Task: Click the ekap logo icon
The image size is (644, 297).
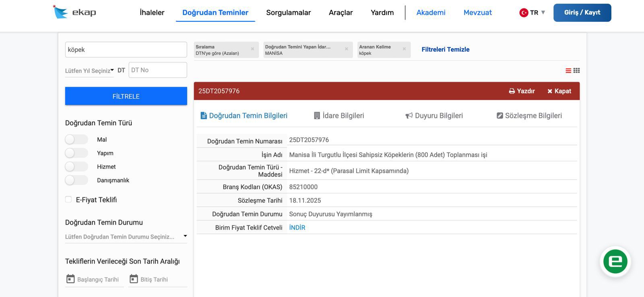Action: (x=60, y=12)
